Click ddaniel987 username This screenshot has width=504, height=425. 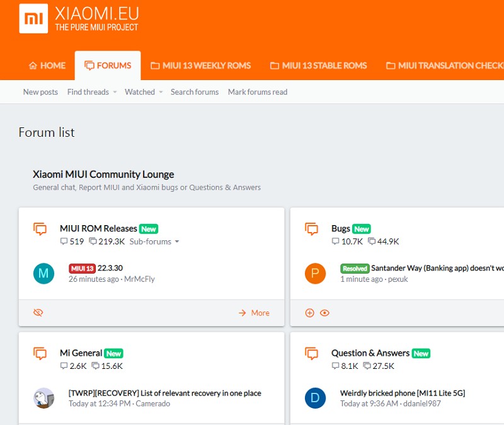coord(421,404)
